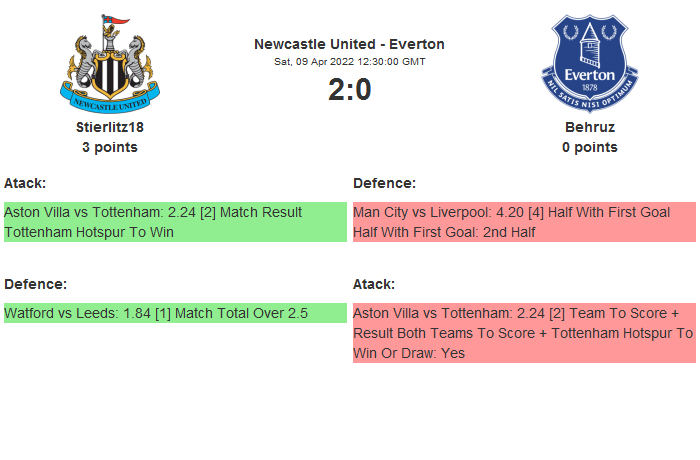Select green Tottenham Hotspur To Win bet row
Viewport: 700px width, 460px height.
pyautogui.click(x=174, y=222)
